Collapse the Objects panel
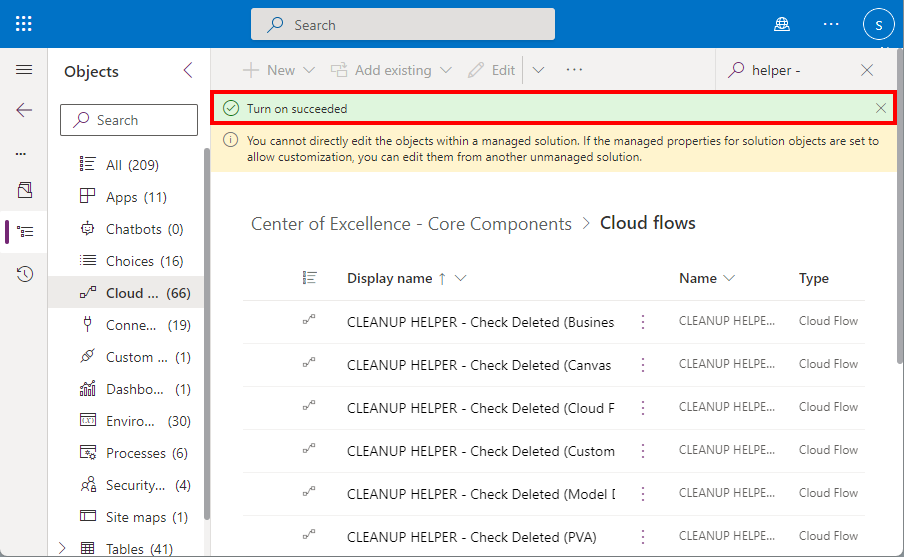Screen dimensions: 904x557 188,70
